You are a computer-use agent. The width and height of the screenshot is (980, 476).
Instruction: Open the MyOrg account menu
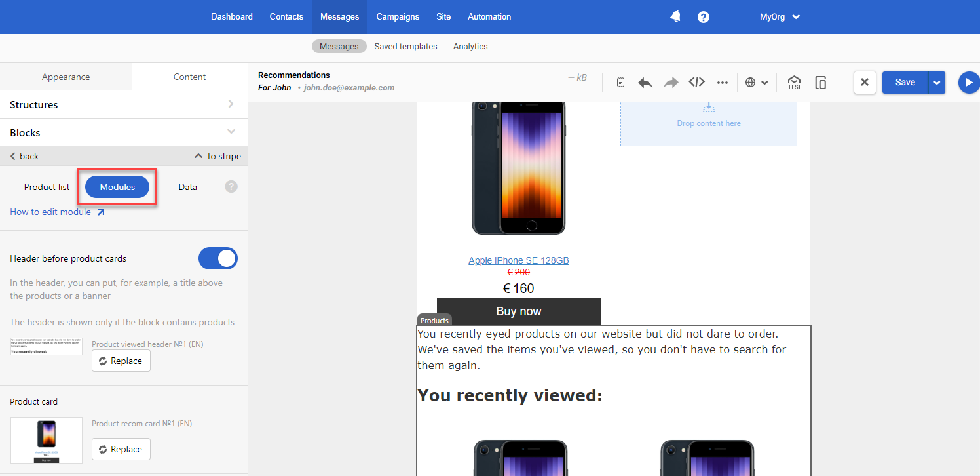(x=780, y=17)
